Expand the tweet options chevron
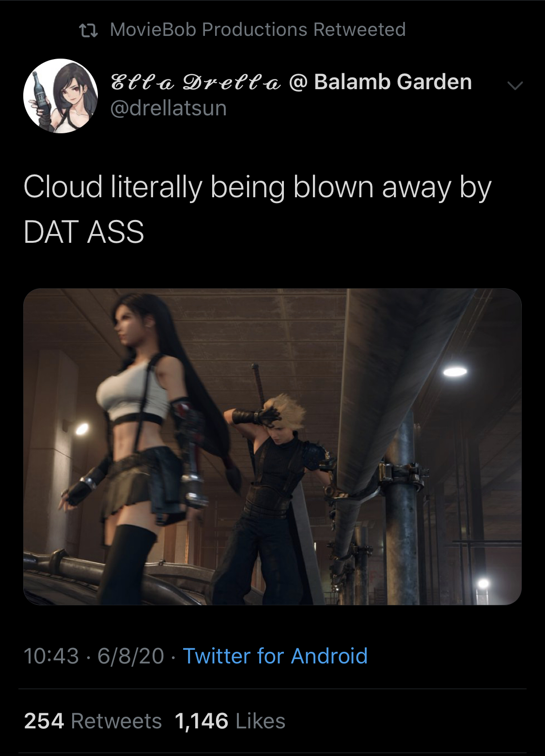The image size is (545, 756). coord(515,86)
